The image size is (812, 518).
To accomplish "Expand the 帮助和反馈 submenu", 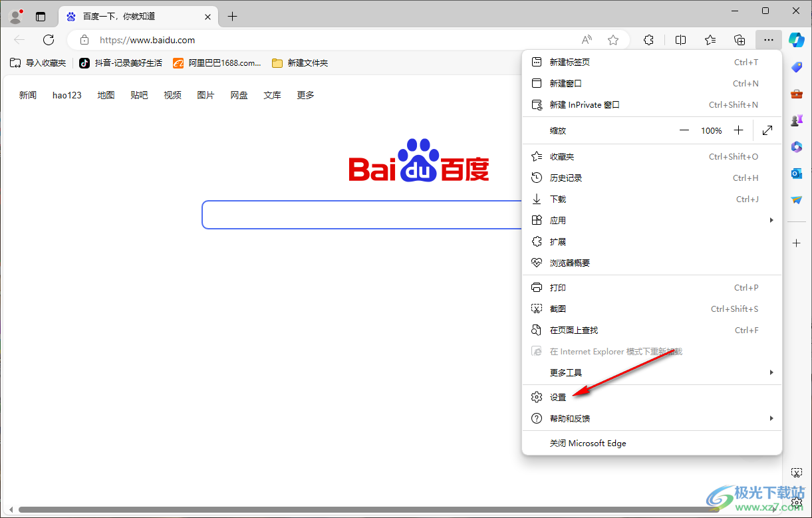I will tap(652, 418).
